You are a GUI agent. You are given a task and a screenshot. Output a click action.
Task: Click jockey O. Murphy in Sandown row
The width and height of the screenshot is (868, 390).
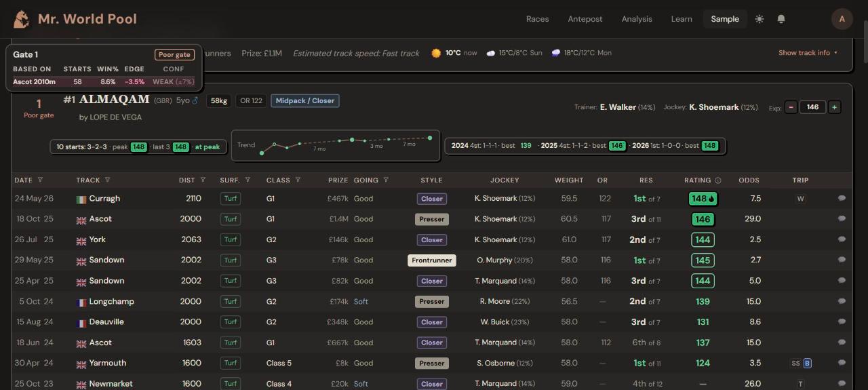point(494,260)
